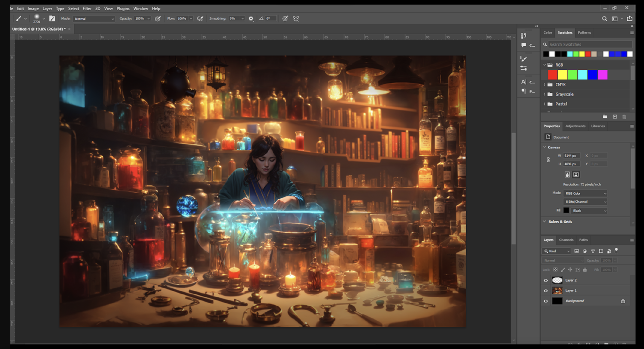The width and height of the screenshot is (644, 349).
Task: Pick the magenta RGB swatch
Action: [x=602, y=75]
